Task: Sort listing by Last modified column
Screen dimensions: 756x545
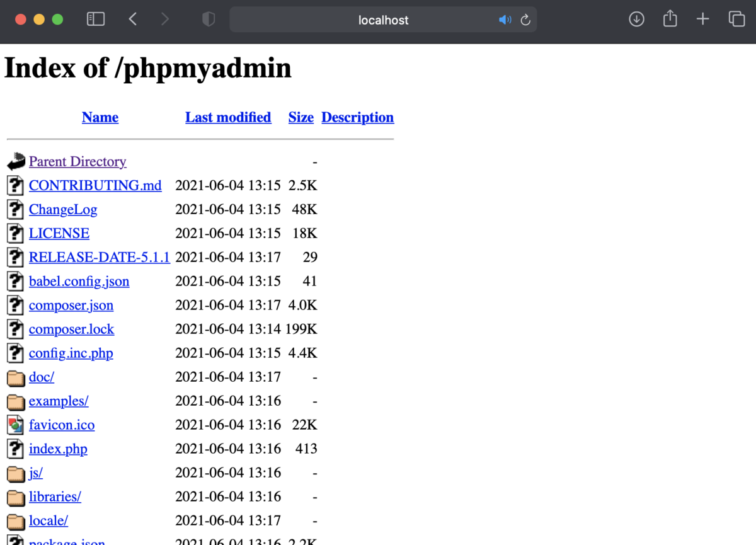Action: [228, 117]
